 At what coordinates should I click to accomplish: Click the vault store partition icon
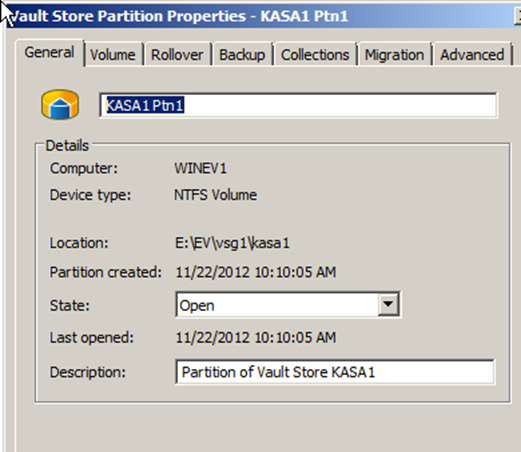tap(60, 104)
